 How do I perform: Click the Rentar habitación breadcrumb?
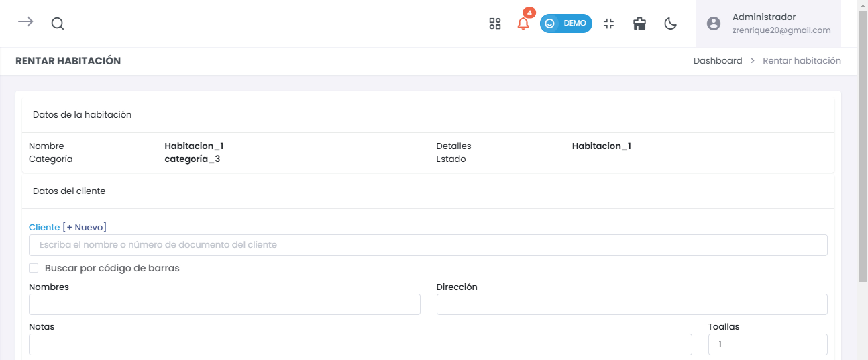(802, 61)
